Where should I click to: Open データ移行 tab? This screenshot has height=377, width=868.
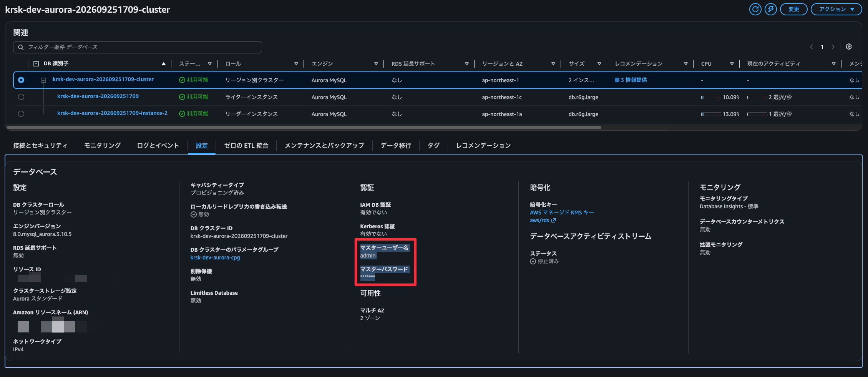(x=396, y=146)
